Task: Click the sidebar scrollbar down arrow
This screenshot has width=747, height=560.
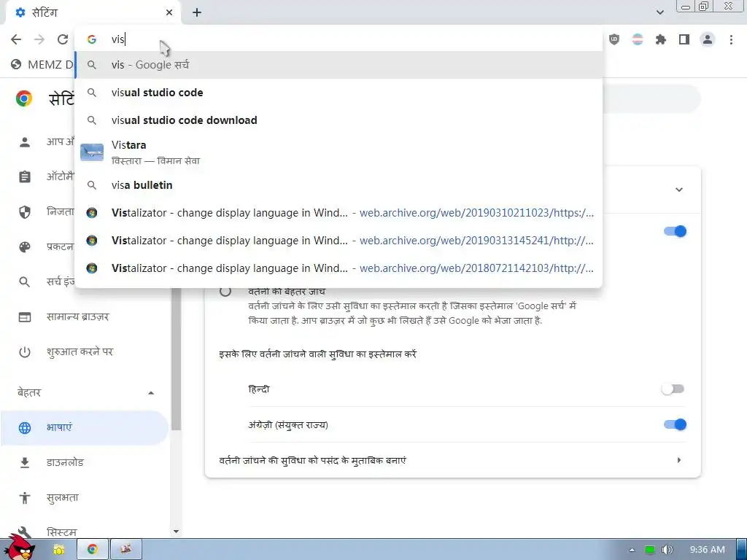Action: pyautogui.click(x=177, y=532)
